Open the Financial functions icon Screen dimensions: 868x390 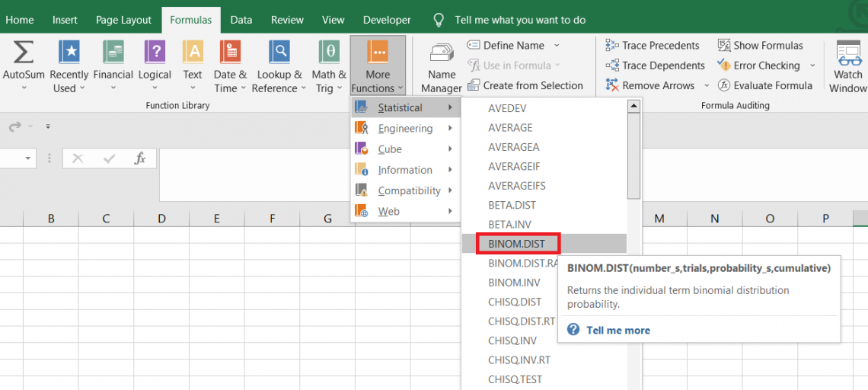113,53
